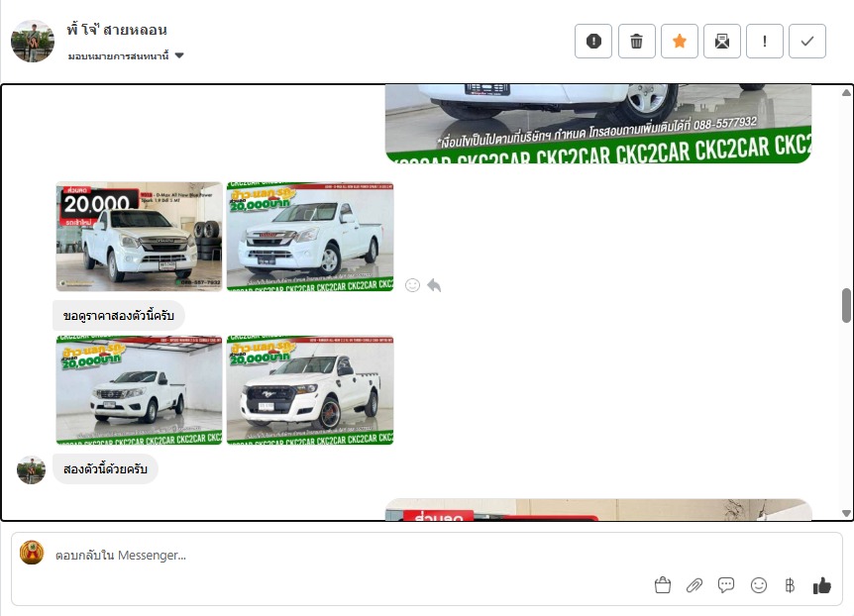Toggle the orange star follow-up icon
The height and width of the screenshot is (616, 854).
[x=680, y=41]
